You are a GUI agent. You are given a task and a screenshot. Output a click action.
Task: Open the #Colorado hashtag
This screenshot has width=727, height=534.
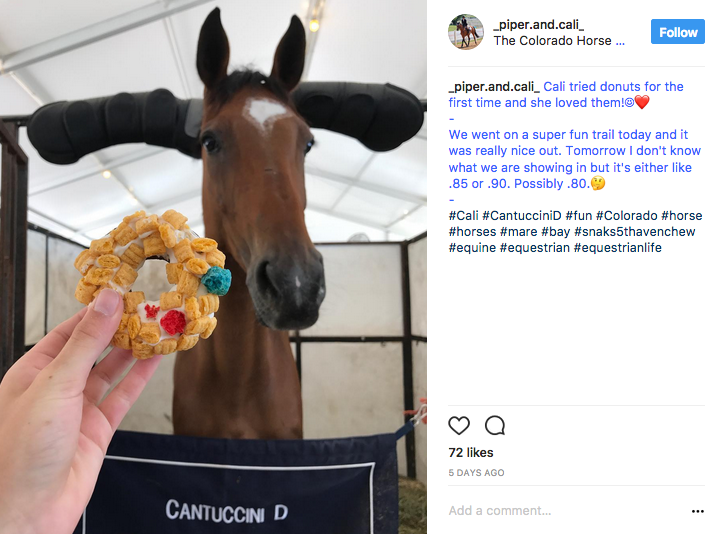pyautogui.click(x=626, y=216)
